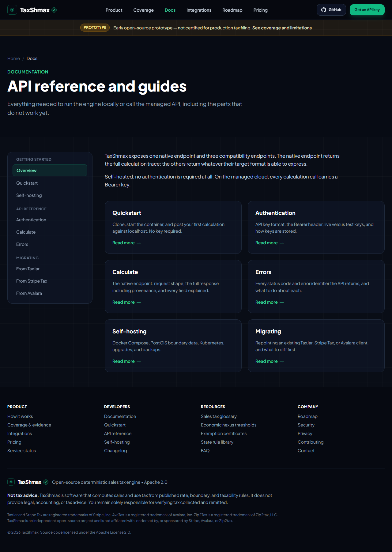The height and width of the screenshot is (552, 392).
Task: Go to Roadmap in top navigation
Action: tap(232, 10)
